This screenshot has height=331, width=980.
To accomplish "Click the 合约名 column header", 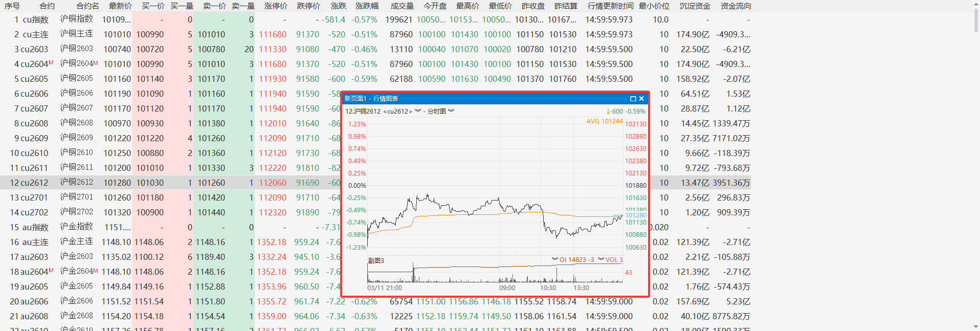I will (87, 6).
